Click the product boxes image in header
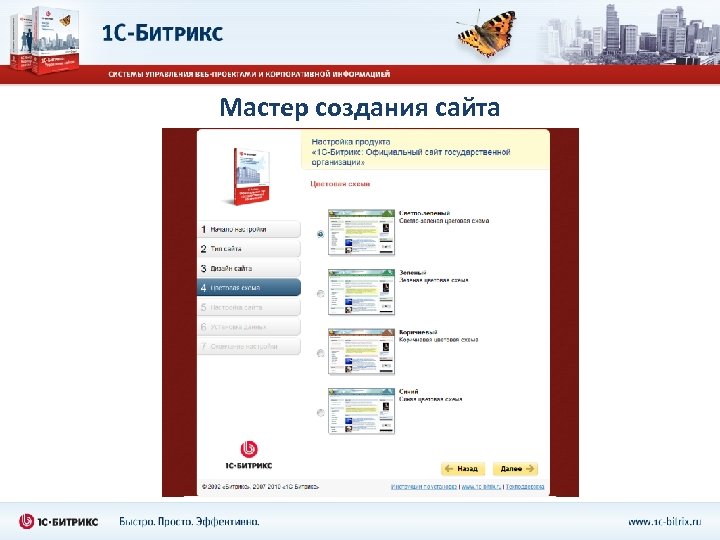 coord(45,40)
